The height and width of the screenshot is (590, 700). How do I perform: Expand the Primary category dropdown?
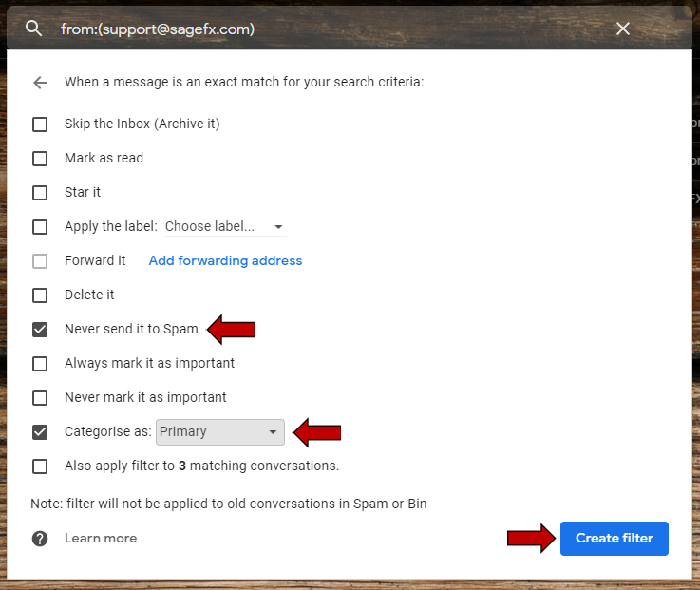220,432
